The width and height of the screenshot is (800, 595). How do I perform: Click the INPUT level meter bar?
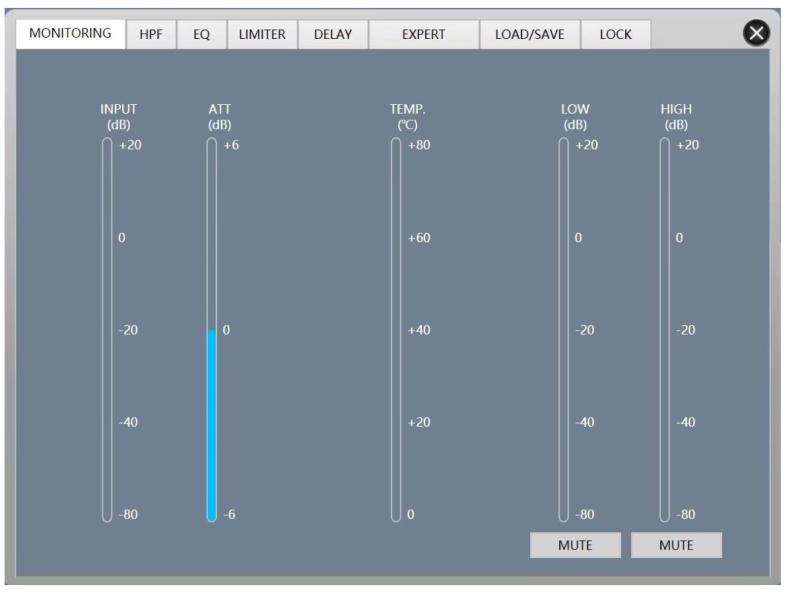[x=108, y=330]
